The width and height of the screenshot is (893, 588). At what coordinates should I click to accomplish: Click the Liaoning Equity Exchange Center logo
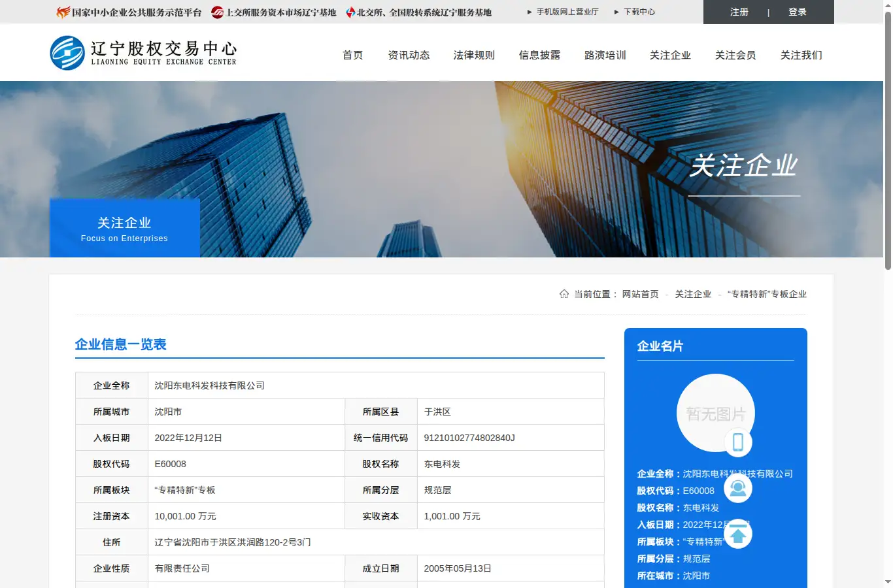(x=143, y=53)
